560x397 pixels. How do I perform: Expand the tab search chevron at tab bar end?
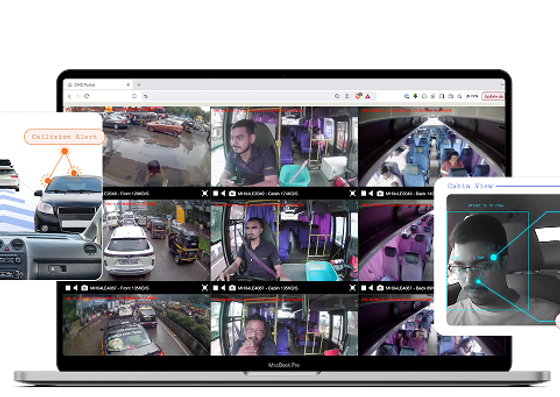[x=502, y=85]
